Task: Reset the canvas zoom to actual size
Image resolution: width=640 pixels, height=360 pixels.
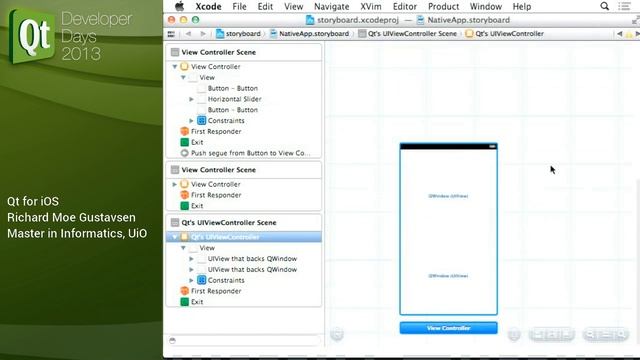Action: click(606, 335)
